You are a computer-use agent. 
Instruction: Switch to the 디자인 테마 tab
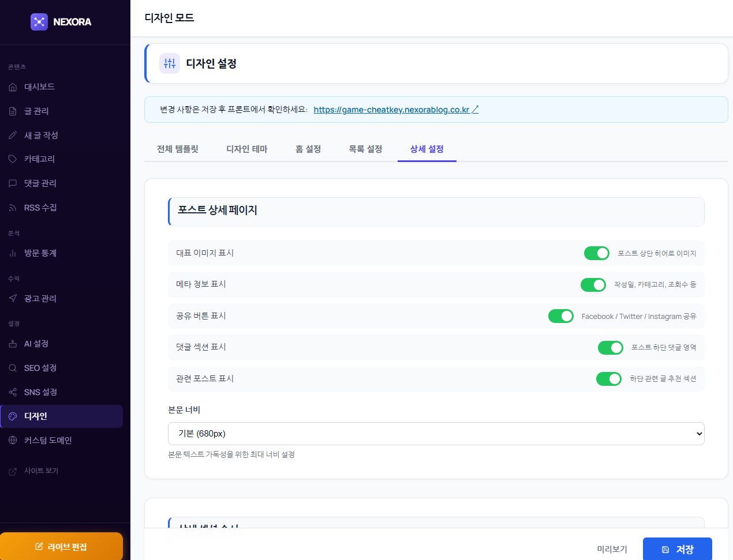pos(246,149)
